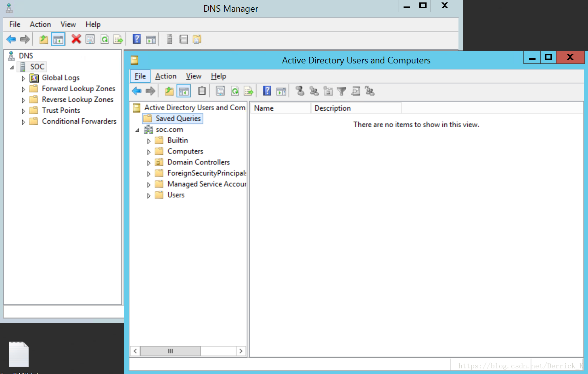Image resolution: width=588 pixels, height=374 pixels.
Task: Click the Forward arrow in Active Directory toolbar
Action: (x=151, y=91)
